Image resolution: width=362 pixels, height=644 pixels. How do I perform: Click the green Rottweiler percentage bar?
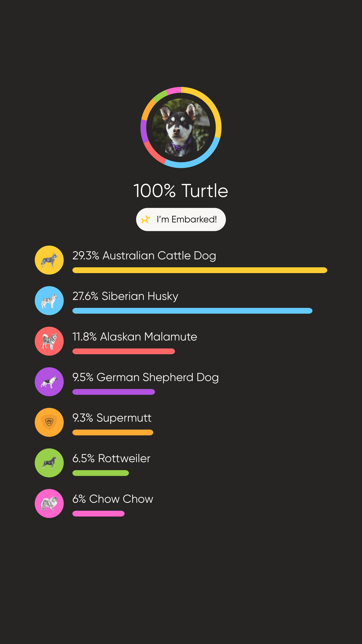(x=101, y=473)
